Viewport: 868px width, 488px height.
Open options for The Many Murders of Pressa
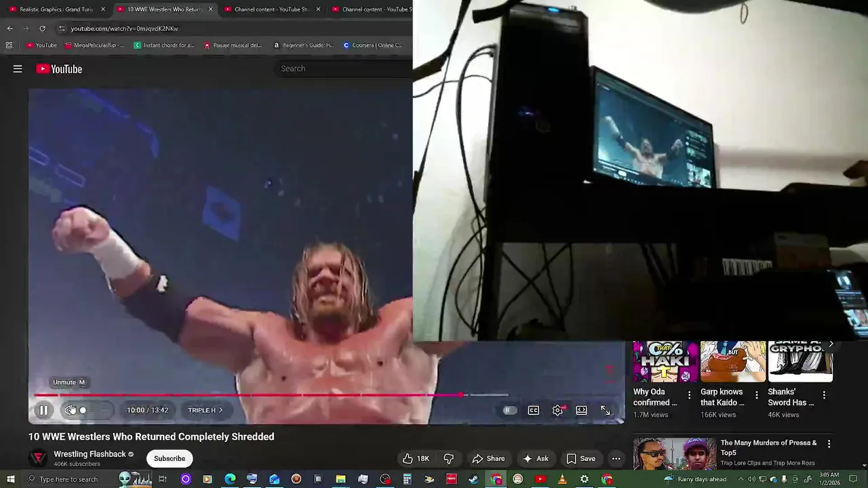(x=829, y=444)
